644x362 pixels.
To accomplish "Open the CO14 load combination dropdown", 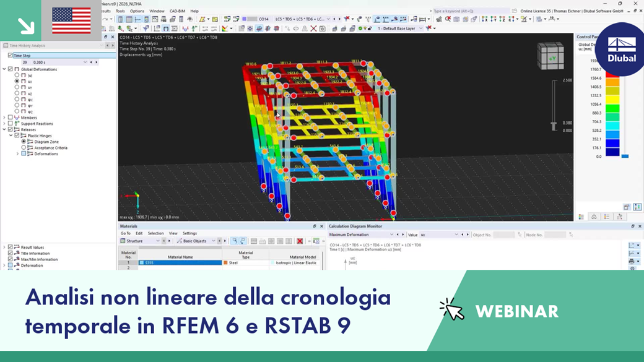I will click(x=328, y=19).
